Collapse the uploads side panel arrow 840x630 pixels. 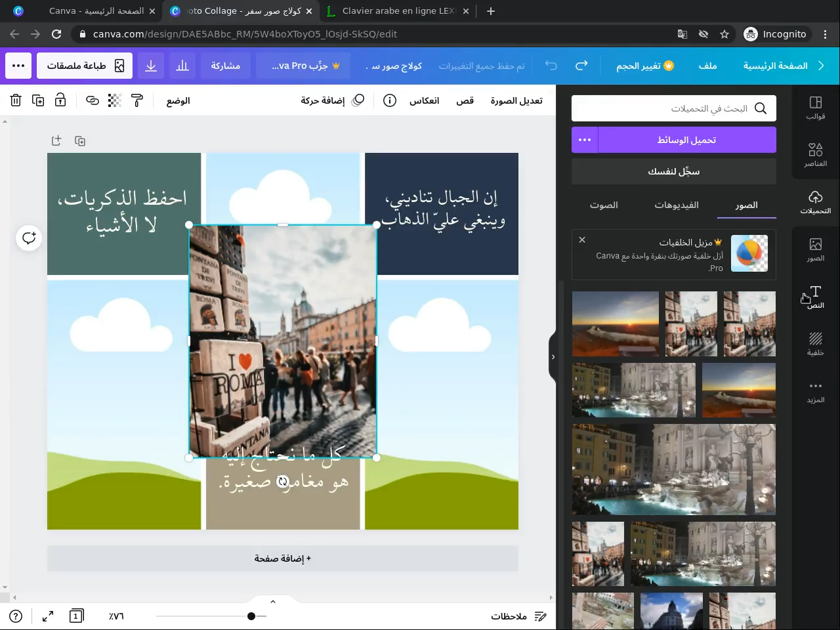click(x=553, y=357)
